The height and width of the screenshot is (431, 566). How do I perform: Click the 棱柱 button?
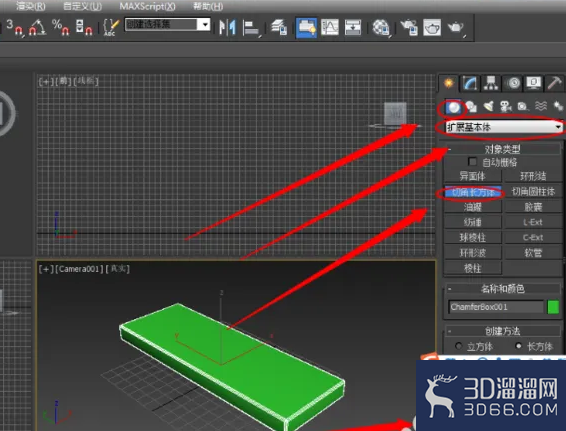tap(473, 268)
